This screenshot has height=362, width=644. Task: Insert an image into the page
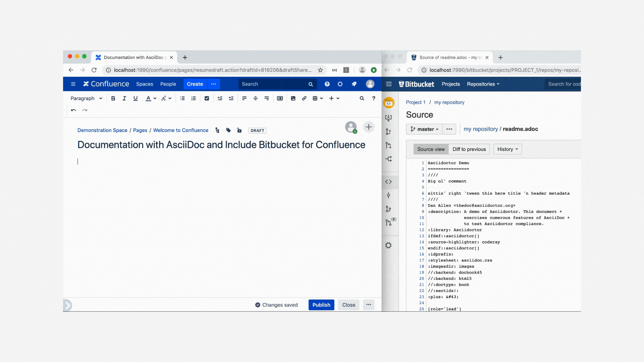(x=293, y=98)
